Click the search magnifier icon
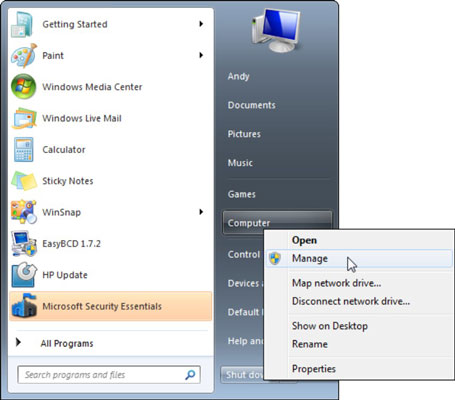 [190, 375]
